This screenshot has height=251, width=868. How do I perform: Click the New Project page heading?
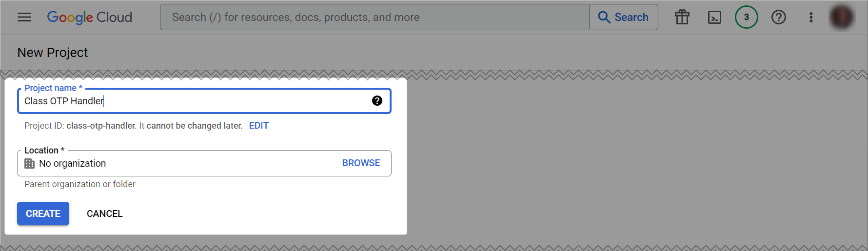click(x=53, y=52)
